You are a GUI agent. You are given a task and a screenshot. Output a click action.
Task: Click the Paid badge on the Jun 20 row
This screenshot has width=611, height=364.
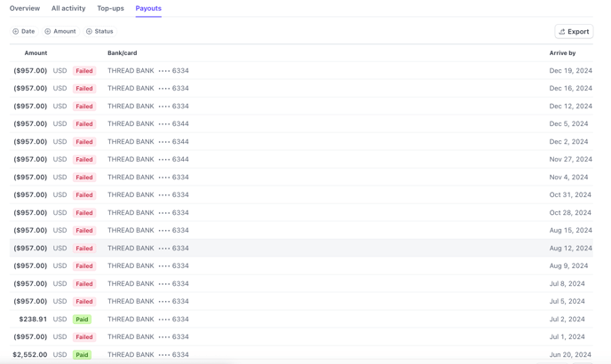coord(82,354)
